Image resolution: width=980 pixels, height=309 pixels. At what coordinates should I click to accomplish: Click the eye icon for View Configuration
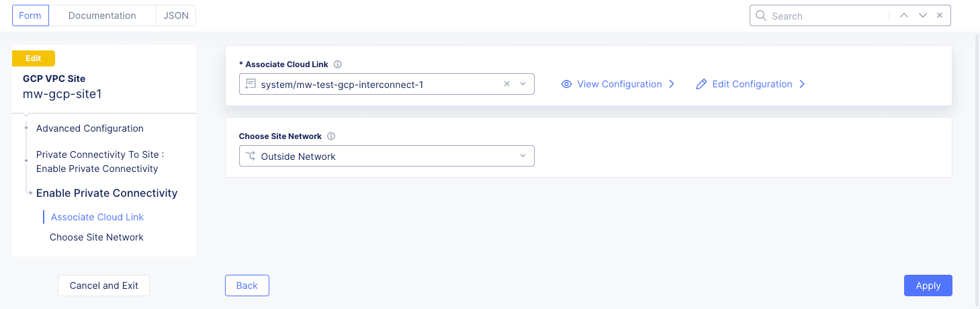[x=566, y=84]
